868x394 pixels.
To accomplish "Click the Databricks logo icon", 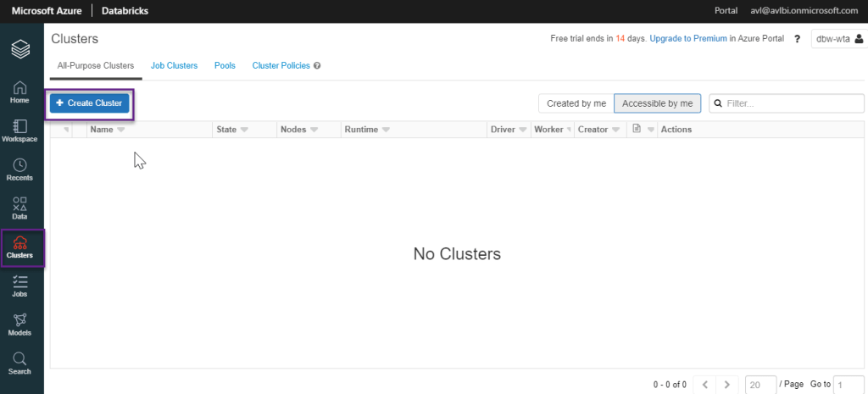I will 20,50.
